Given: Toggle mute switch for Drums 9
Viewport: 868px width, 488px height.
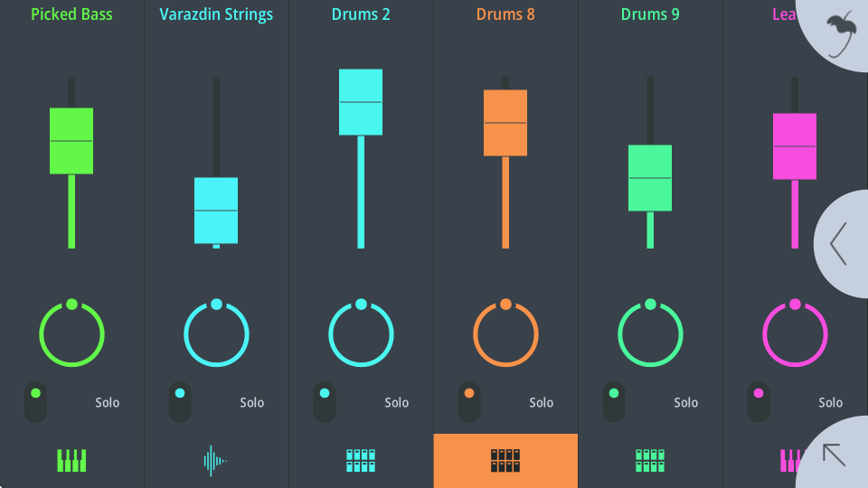Looking at the screenshot, I should pos(614,402).
